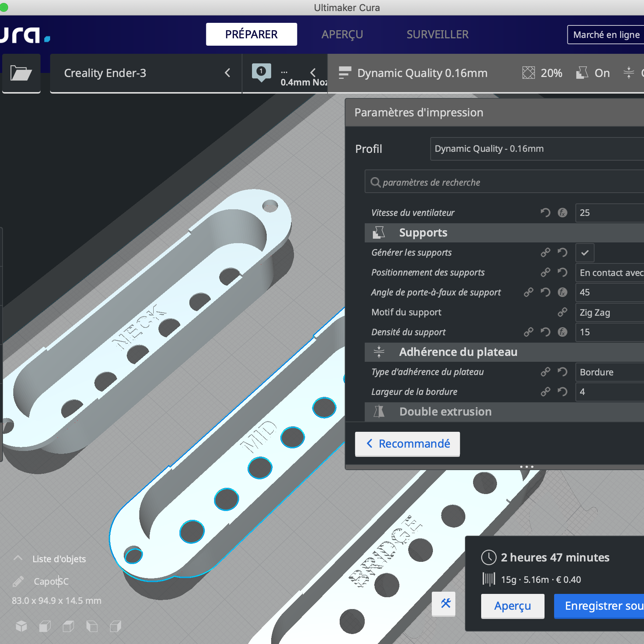
Task: Click the 3D isometric view cube icon
Action: pyautogui.click(x=21, y=626)
